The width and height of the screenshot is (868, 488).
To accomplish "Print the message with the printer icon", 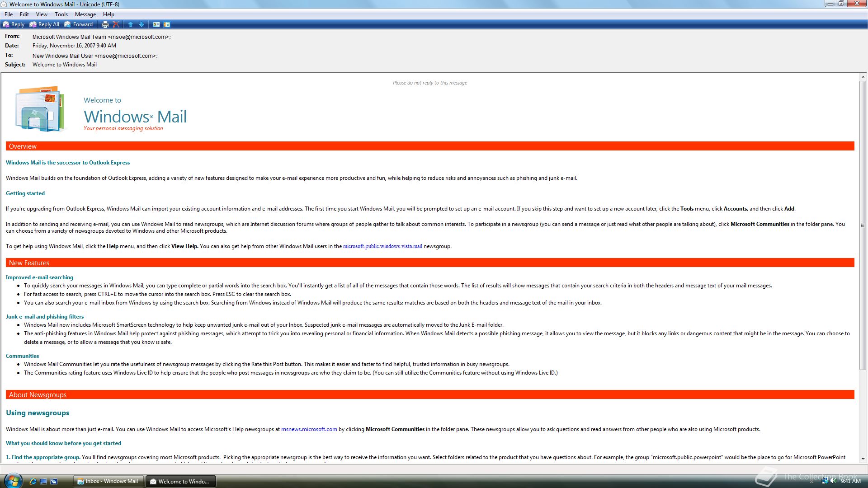I will (x=105, y=24).
